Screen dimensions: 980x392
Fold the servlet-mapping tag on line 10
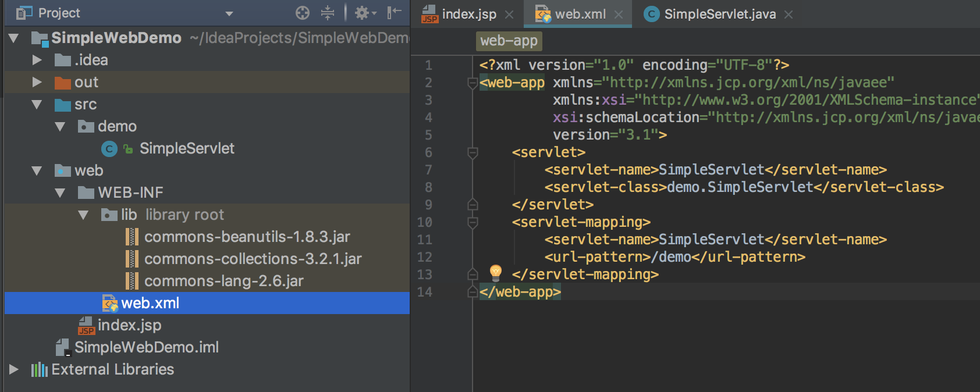pyautogui.click(x=473, y=223)
